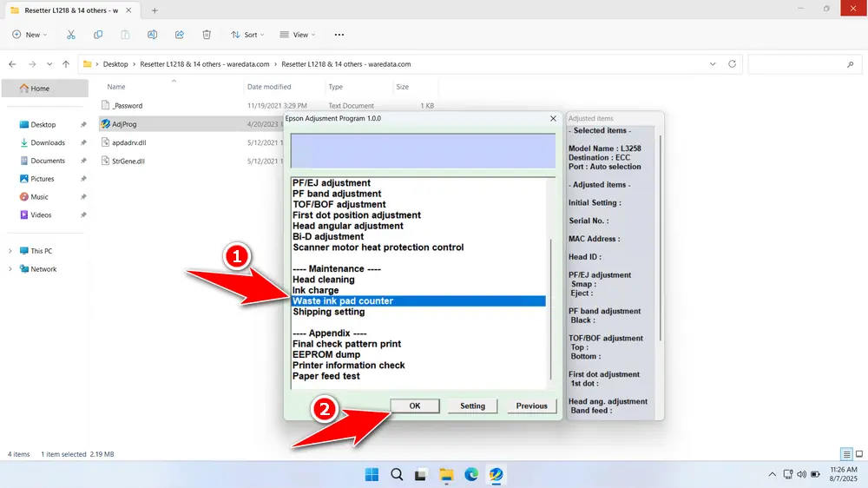Click the Share icon in Explorer toolbar

coord(180,35)
